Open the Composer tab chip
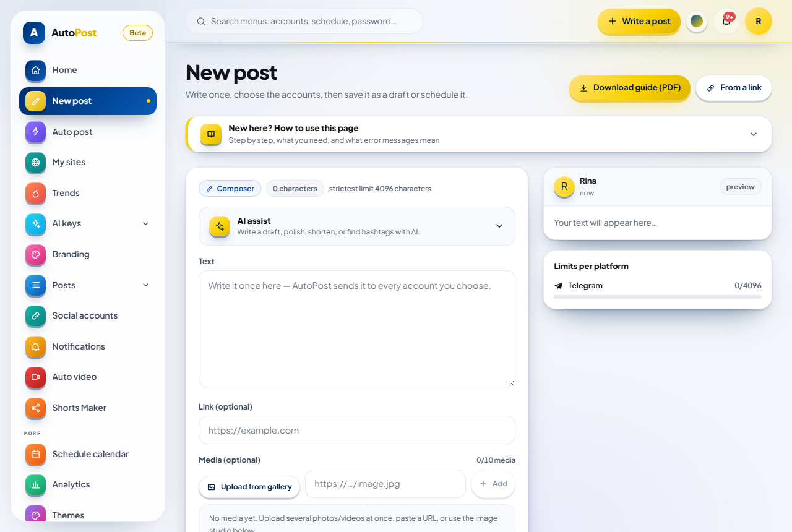 230,189
